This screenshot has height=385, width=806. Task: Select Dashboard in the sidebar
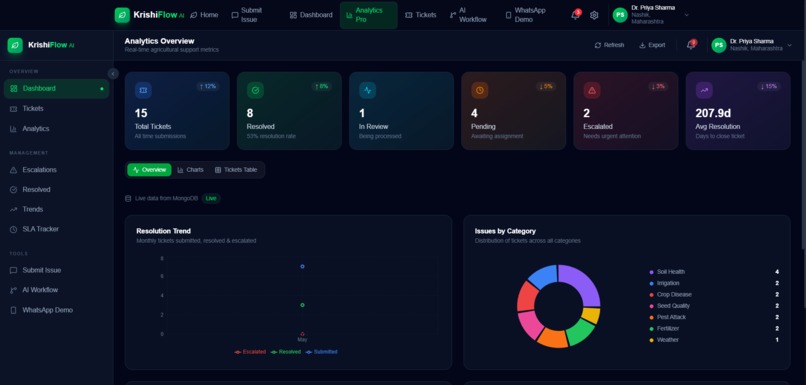click(57, 88)
